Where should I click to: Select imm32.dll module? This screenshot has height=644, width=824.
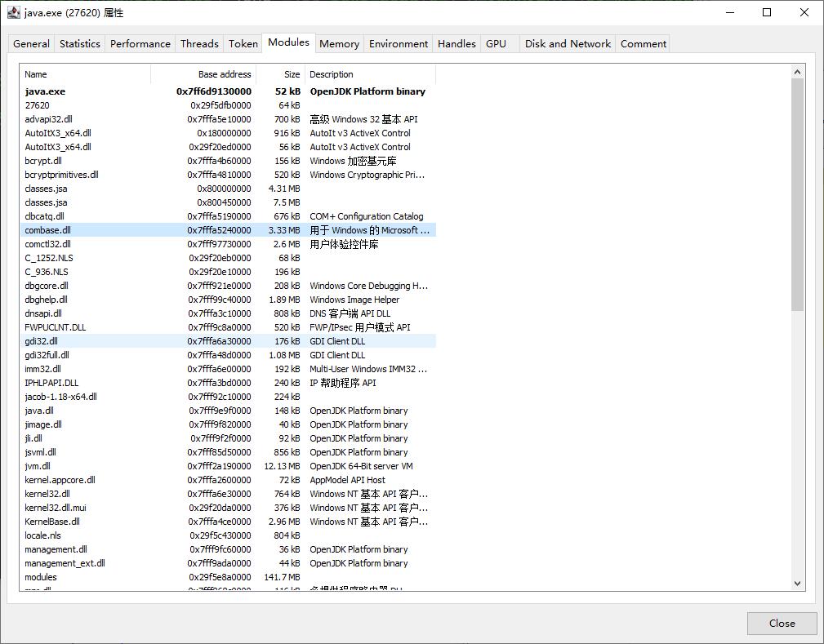[228, 369]
